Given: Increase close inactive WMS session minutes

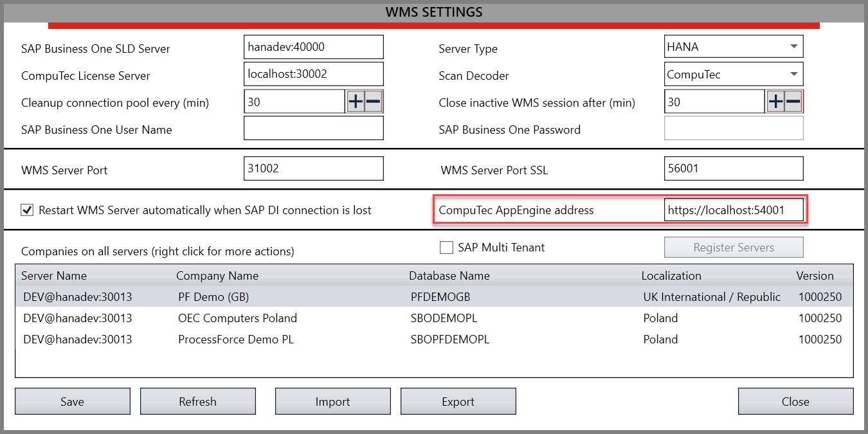Looking at the screenshot, I should (775, 102).
